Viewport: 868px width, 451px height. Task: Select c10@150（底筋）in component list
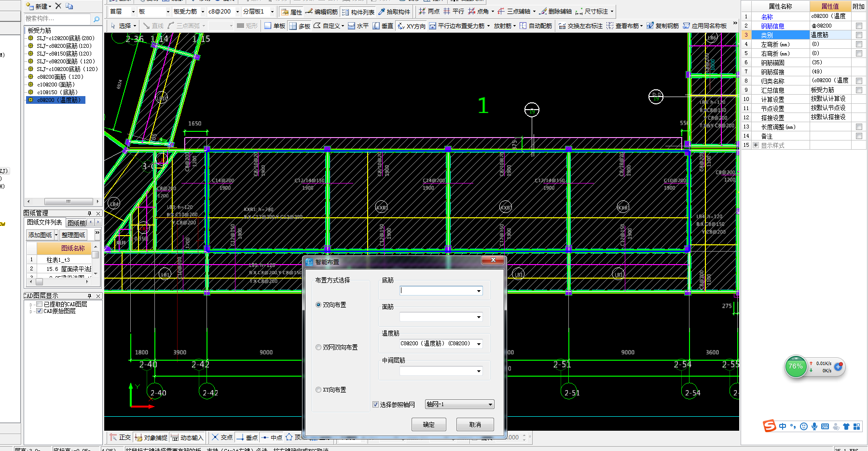tap(57, 92)
